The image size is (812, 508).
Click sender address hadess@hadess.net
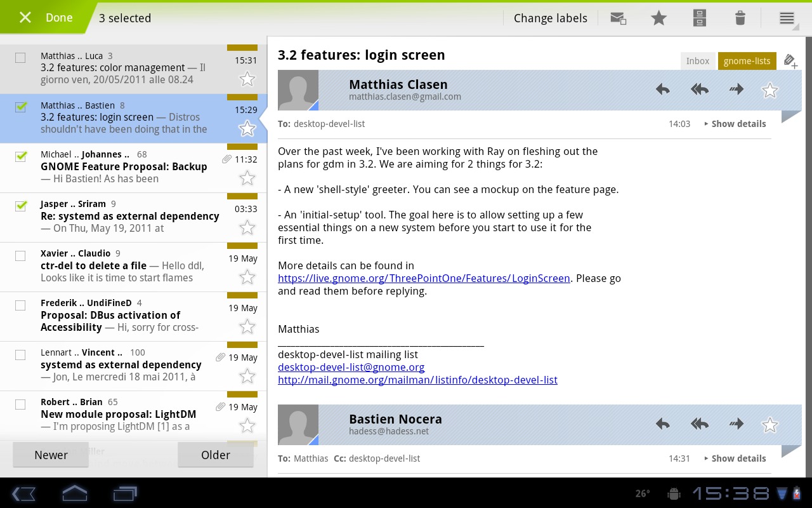point(389,431)
